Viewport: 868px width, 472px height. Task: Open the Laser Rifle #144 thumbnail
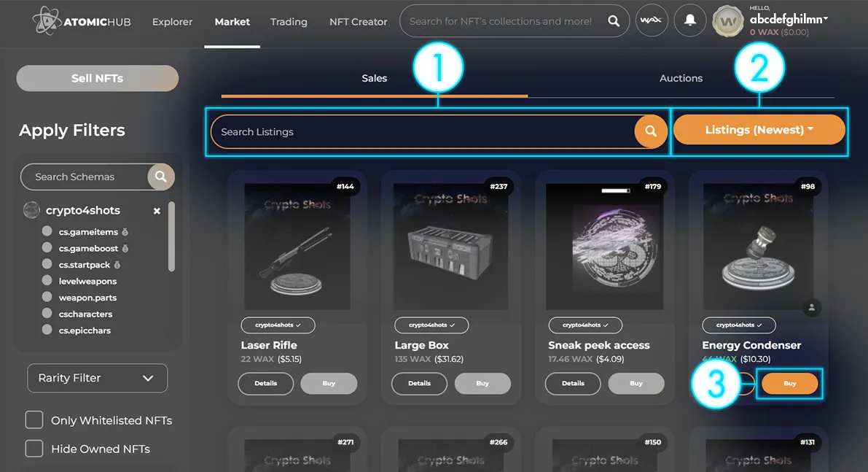297,247
